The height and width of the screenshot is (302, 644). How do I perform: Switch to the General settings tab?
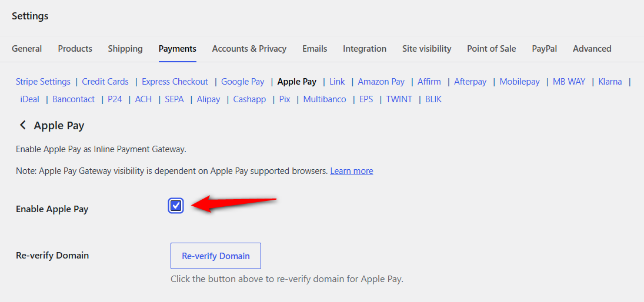pyautogui.click(x=26, y=49)
